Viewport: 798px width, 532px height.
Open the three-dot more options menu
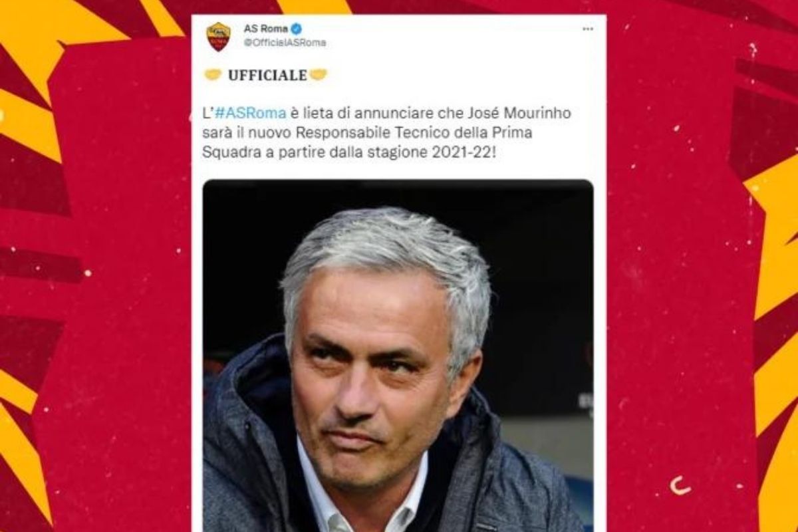click(588, 29)
